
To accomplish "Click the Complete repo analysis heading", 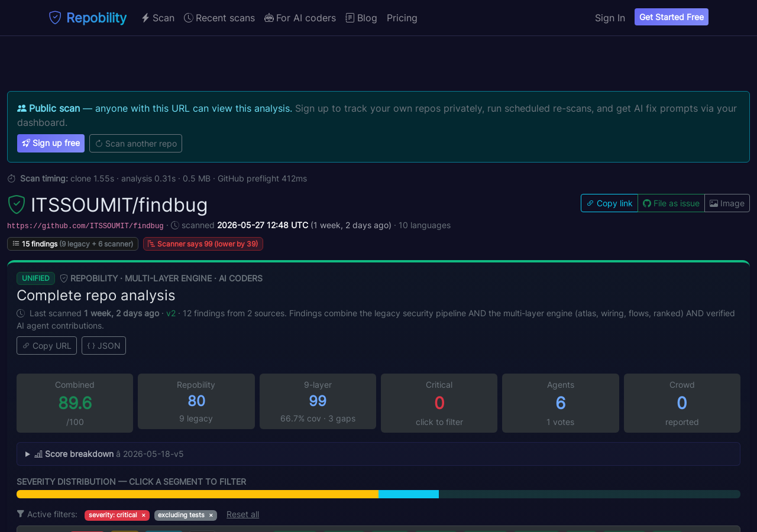I will (96, 295).
